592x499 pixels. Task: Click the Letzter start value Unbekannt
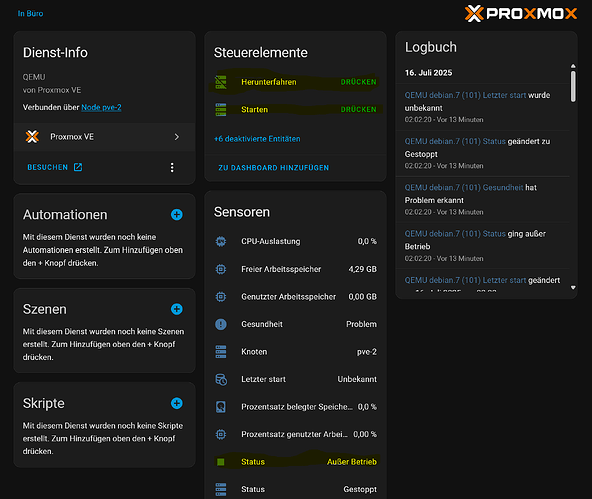click(x=357, y=379)
